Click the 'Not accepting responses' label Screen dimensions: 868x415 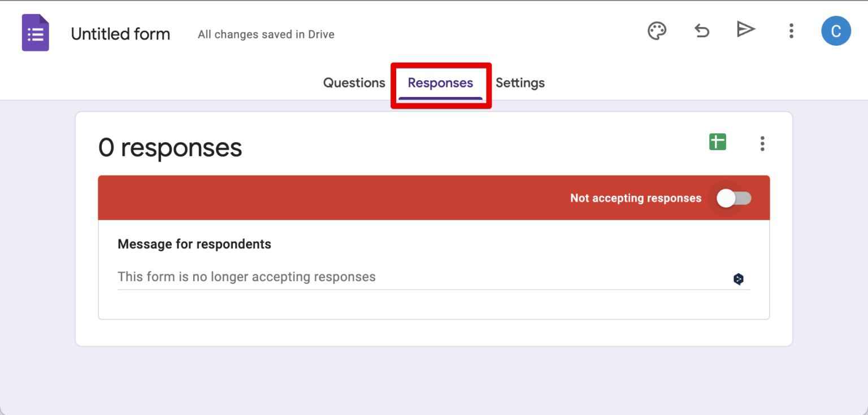(x=635, y=198)
